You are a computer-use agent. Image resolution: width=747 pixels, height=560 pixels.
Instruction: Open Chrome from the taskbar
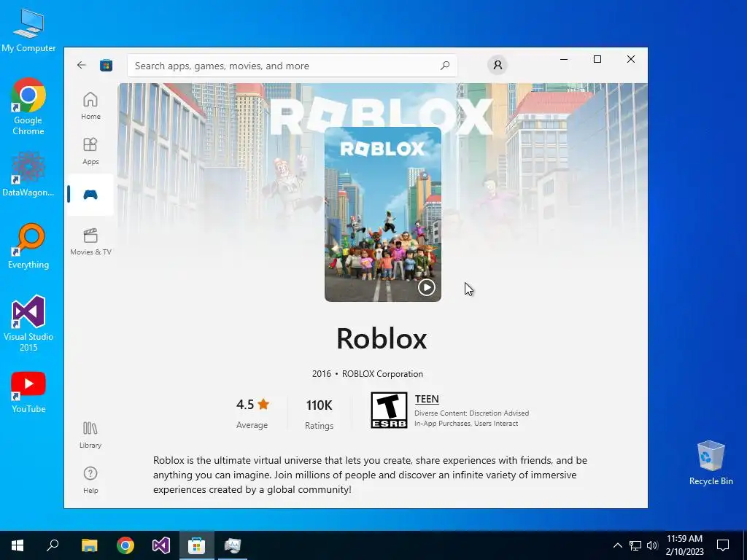point(125,545)
